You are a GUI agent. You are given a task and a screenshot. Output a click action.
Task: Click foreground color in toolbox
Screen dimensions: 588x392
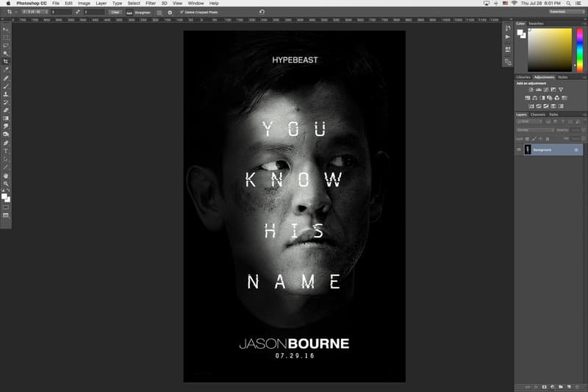(4, 196)
